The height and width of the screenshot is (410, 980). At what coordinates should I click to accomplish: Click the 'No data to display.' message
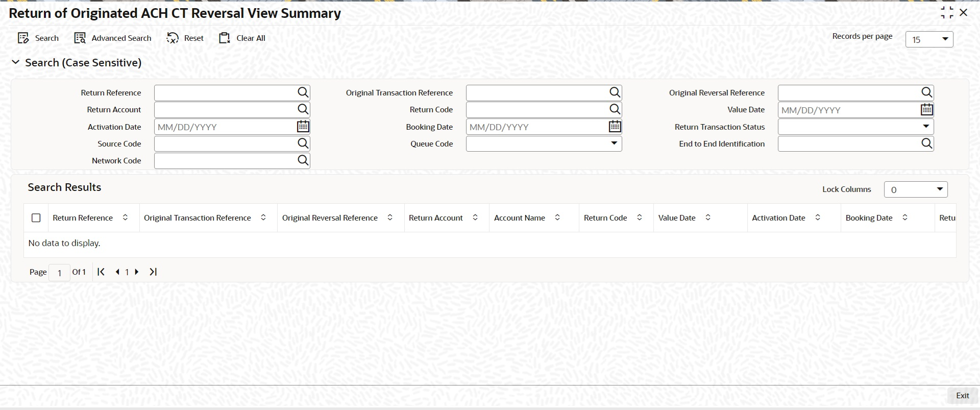[x=64, y=243]
